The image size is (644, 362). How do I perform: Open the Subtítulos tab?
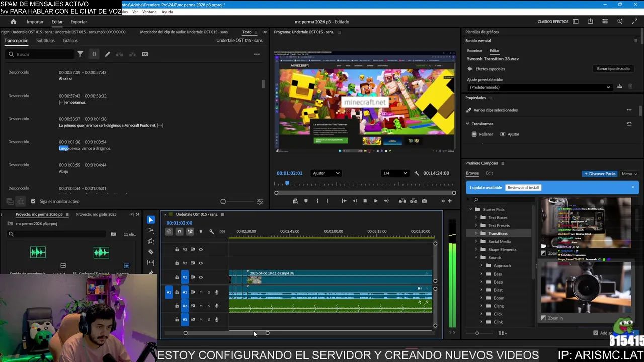45,40
